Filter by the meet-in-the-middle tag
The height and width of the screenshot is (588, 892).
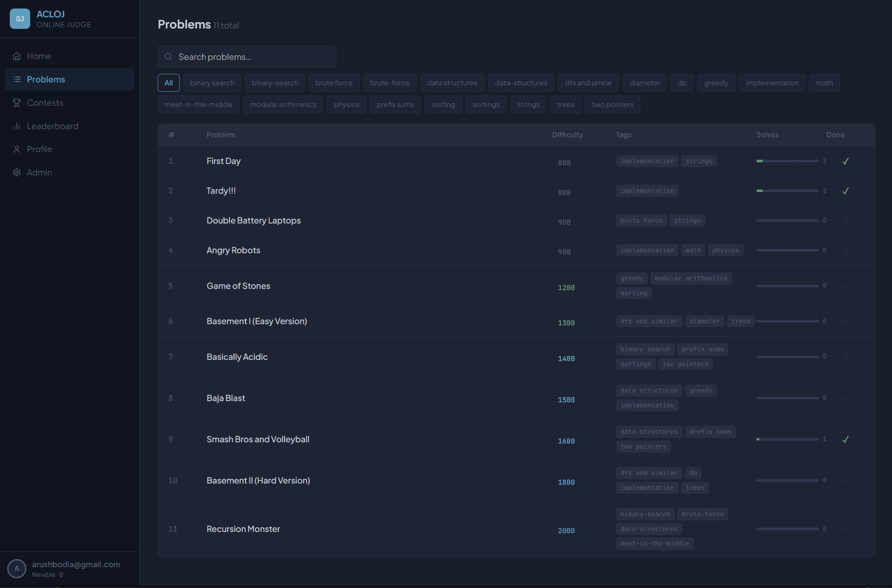coord(199,105)
